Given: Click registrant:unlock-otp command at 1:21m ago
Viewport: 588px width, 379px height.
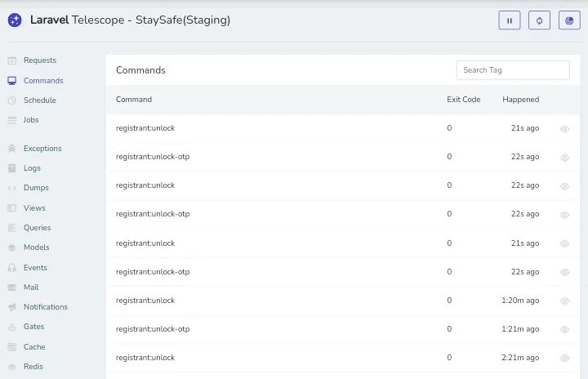Looking at the screenshot, I should [x=153, y=329].
